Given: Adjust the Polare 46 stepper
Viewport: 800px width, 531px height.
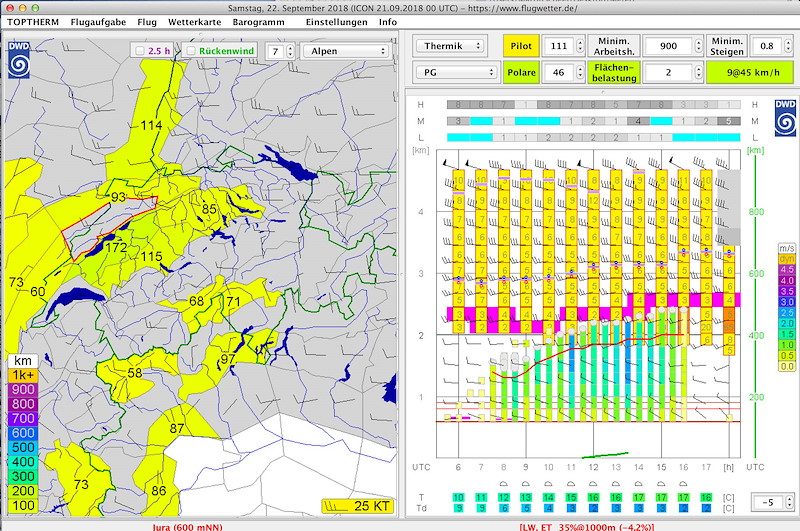Looking at the screenshot, I should click(x=580, y=72).
